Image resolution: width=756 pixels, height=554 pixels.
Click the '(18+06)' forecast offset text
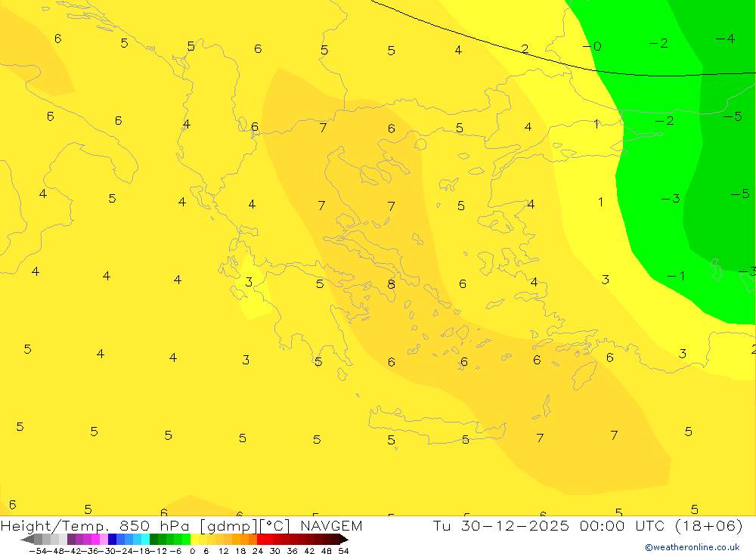709,525
